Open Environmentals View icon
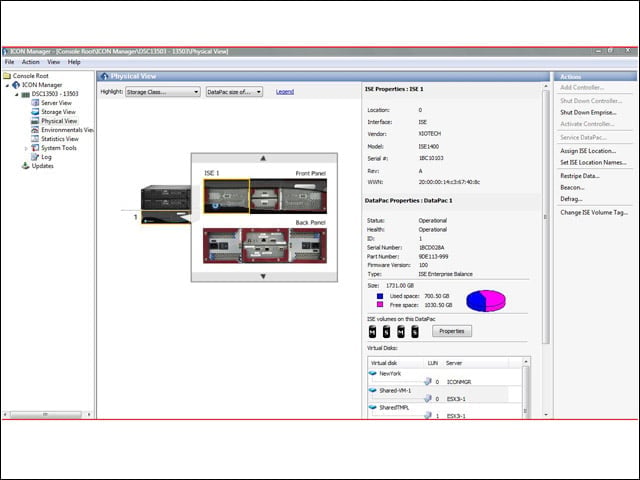Viewport: 640px width, 480px height. coord(35,130)
